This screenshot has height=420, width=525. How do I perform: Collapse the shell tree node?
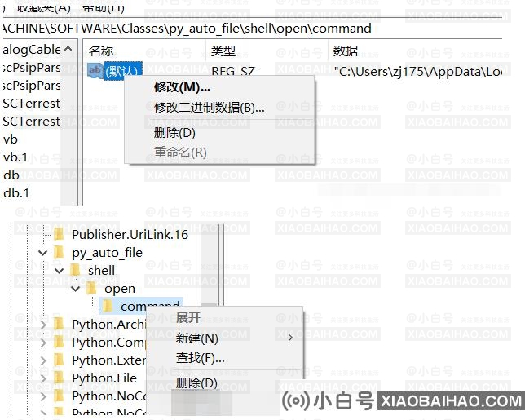pyautogui.click(x=59, y=271)
